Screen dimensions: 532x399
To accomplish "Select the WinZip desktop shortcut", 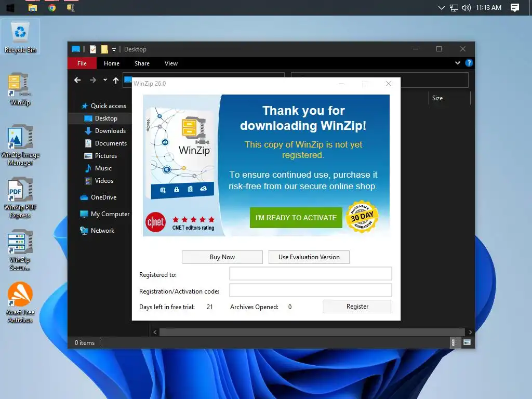I will [x=20, y=89].
